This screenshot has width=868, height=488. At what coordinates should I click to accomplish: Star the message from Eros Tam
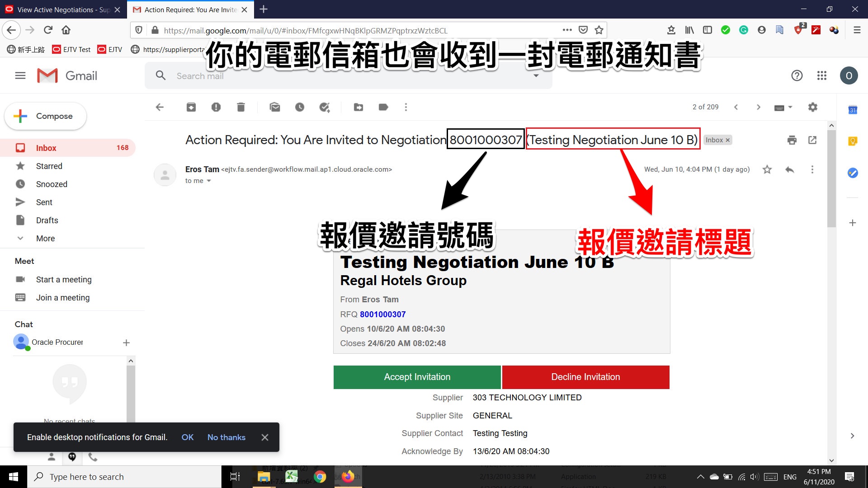[x=767, y=169]
